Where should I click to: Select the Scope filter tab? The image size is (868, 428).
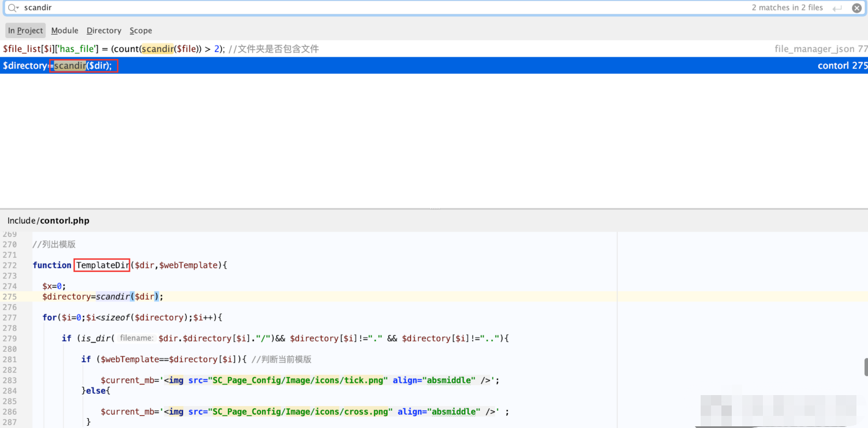click(140, 30)
